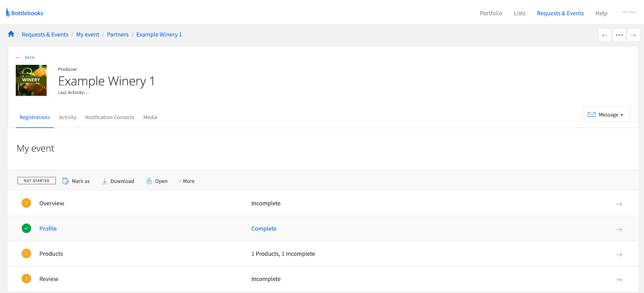This screenshot has width=644, height=293.
Task: Expand the More actions menu
Action: click(x=186, y=181)
